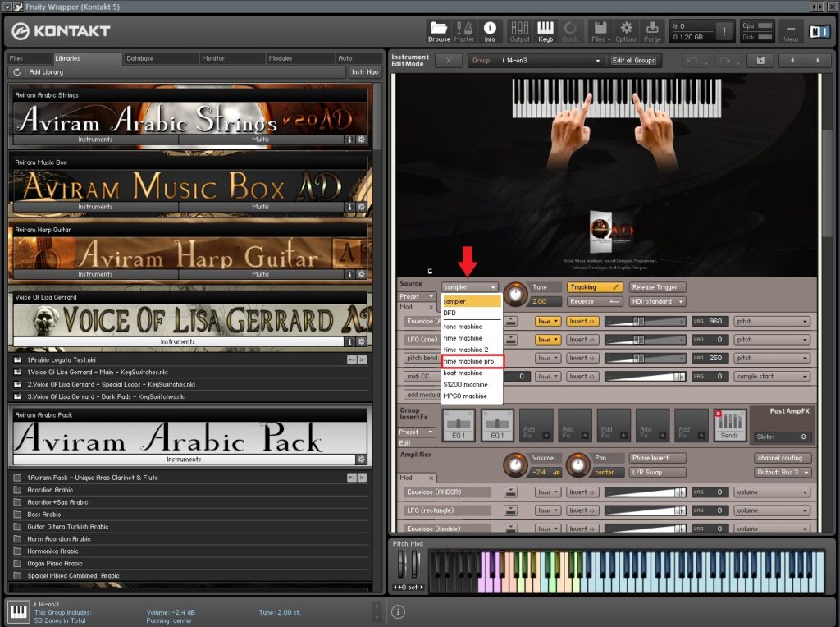Open the Group selector dropdown
The height and width of the screenshot is (627, 840).
coord(536,61)
